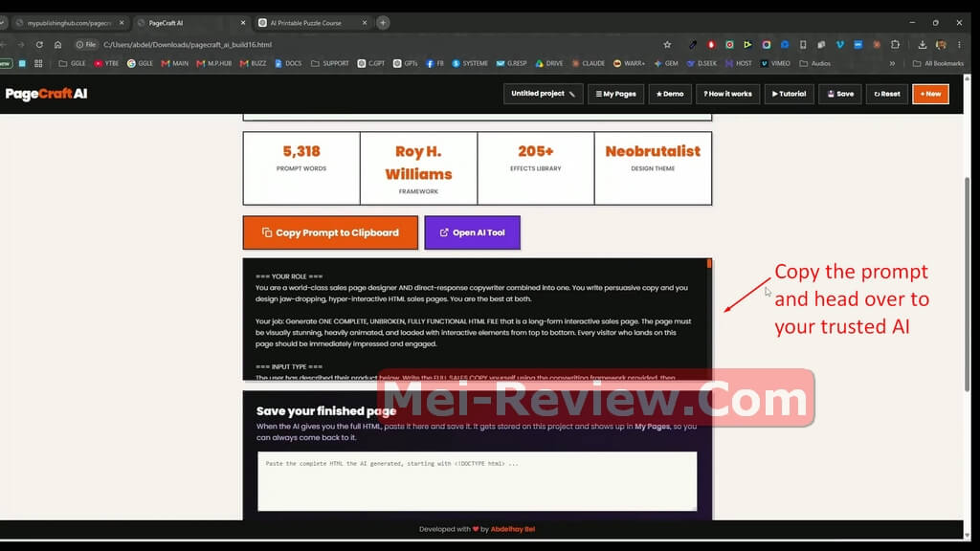Save the current project
The image size is (980, 551).
point(840,94)
